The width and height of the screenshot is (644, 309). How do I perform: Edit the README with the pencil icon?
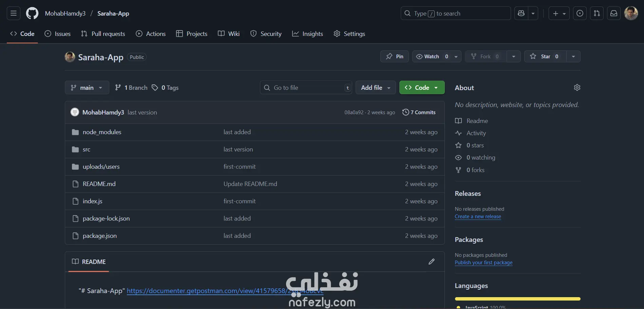(432, 262)
